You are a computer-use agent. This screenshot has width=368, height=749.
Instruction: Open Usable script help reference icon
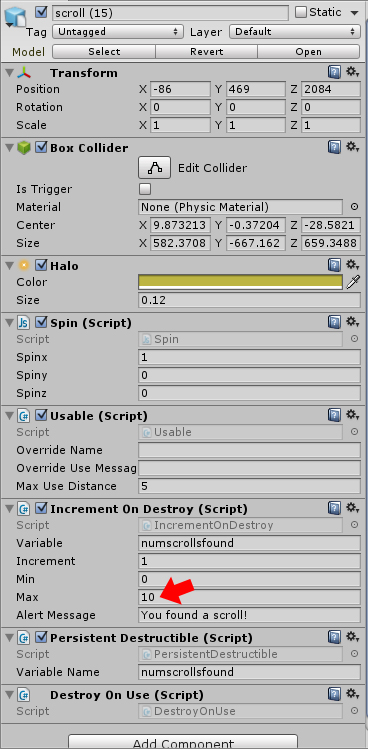335,416
